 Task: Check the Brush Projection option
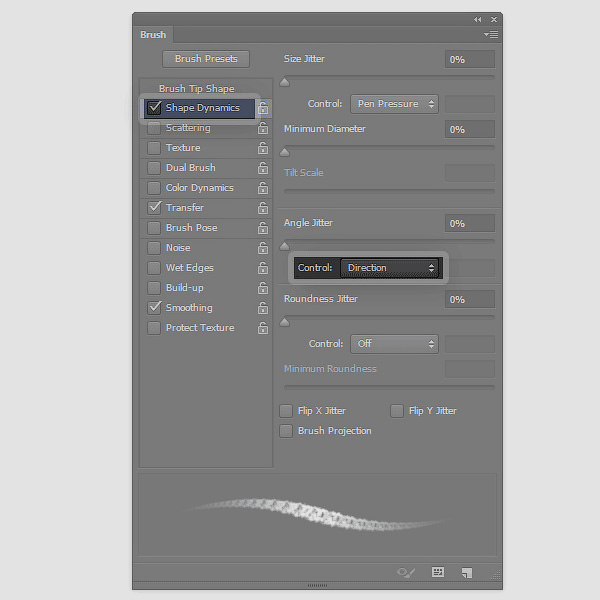click(286, 431)
